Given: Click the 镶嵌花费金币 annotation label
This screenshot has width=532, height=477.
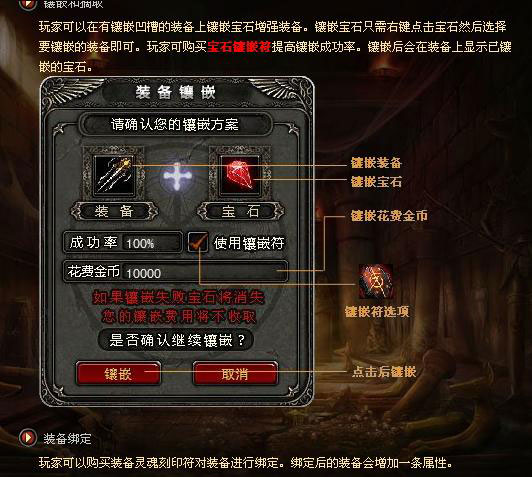Looking at the screenshot, I should click(389, 216).
